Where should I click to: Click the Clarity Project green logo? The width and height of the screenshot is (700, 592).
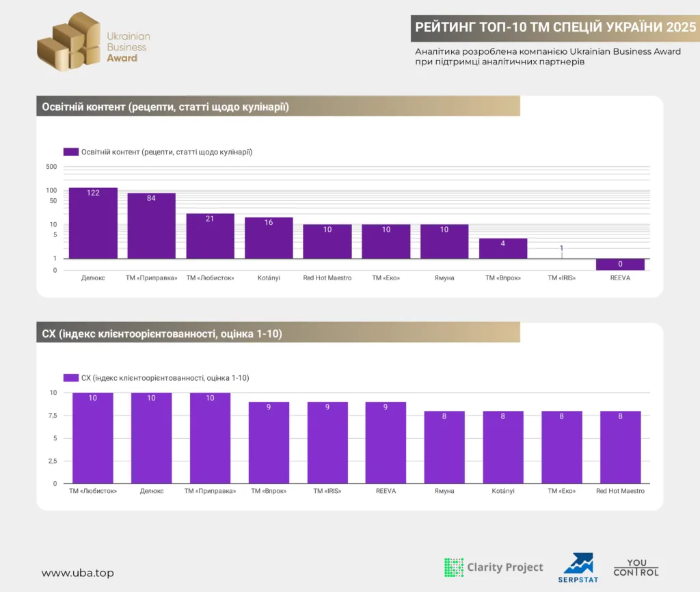(494, 567)
